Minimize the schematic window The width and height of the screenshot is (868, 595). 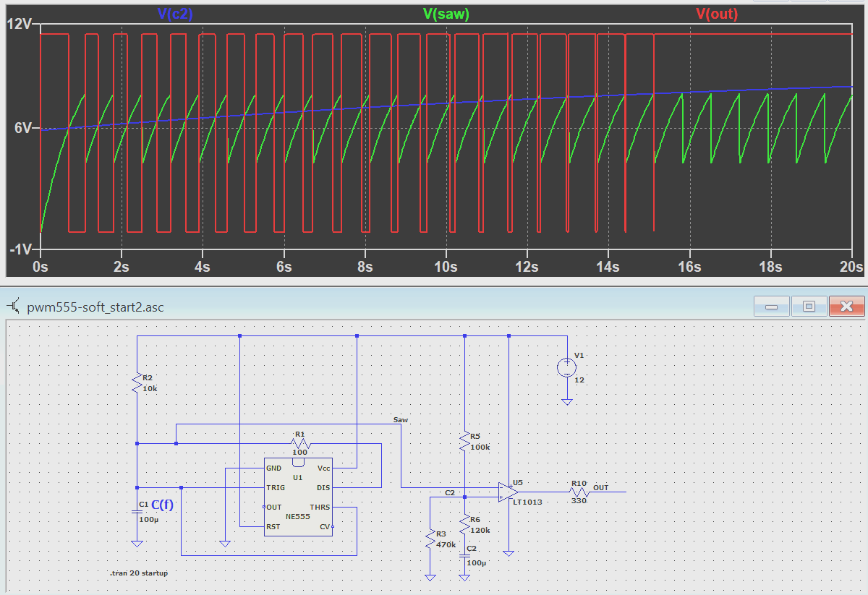pyautogui.click(x=771, y=307)
